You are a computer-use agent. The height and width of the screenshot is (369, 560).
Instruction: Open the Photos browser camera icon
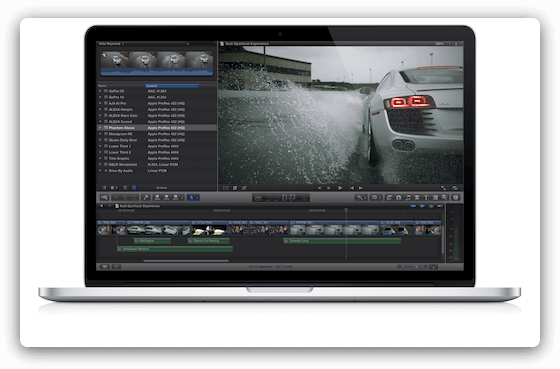point(399,198)
